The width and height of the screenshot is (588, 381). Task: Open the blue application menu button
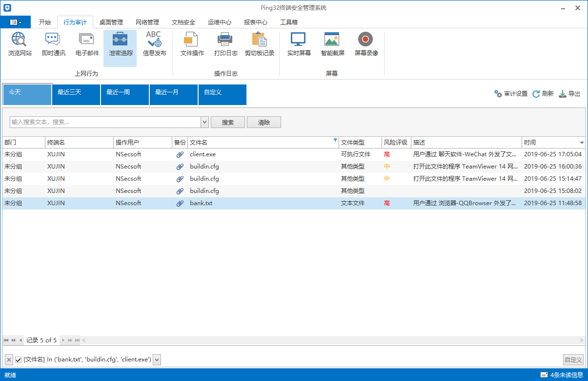(x=16, y=22)
